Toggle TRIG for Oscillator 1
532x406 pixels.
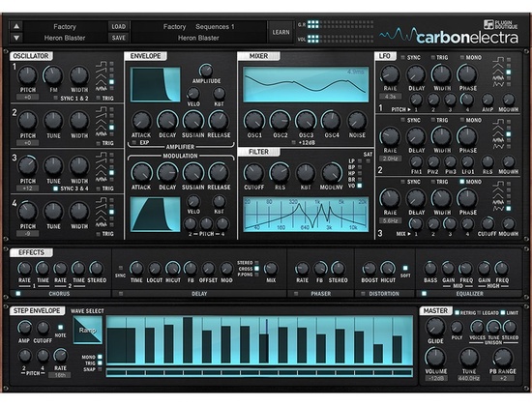point(99,98)
